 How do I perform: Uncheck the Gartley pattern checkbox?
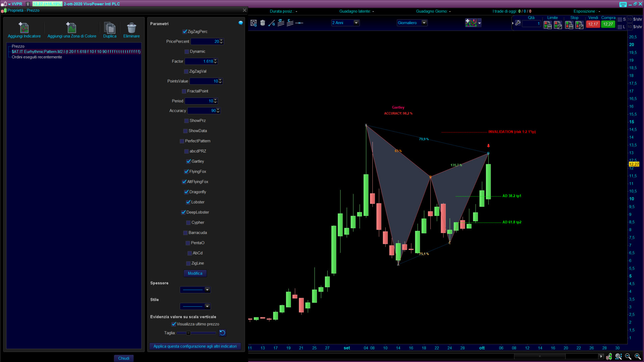(189, 162)
